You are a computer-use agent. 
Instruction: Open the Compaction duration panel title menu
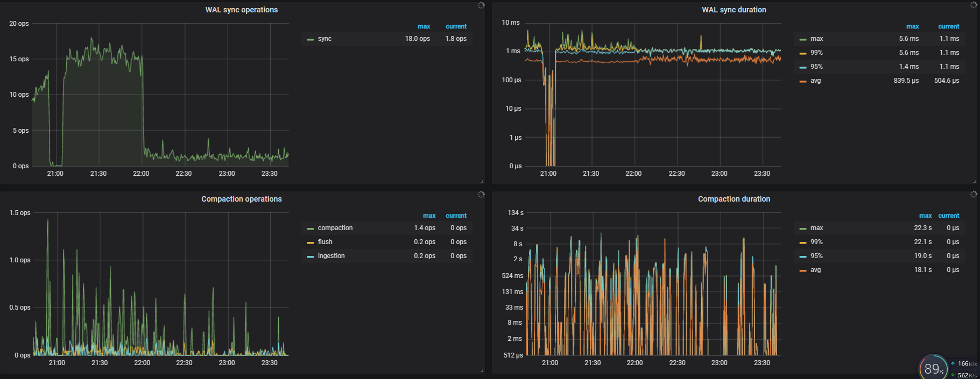coord(734,199)
